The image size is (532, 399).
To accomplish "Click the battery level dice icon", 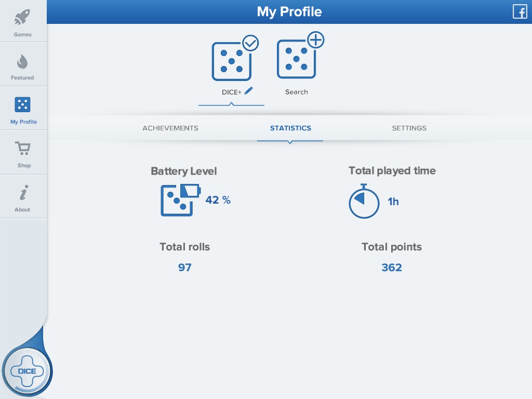I will [179, 199].
